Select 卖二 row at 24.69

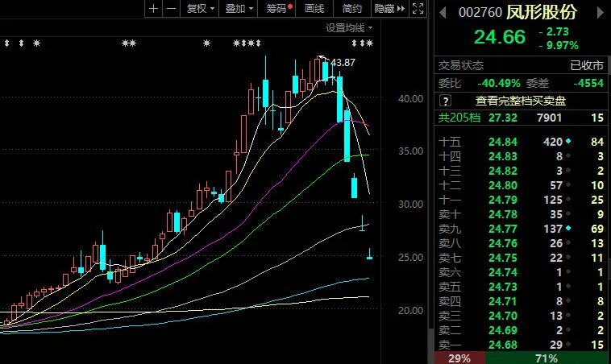(x=521, y=330)
